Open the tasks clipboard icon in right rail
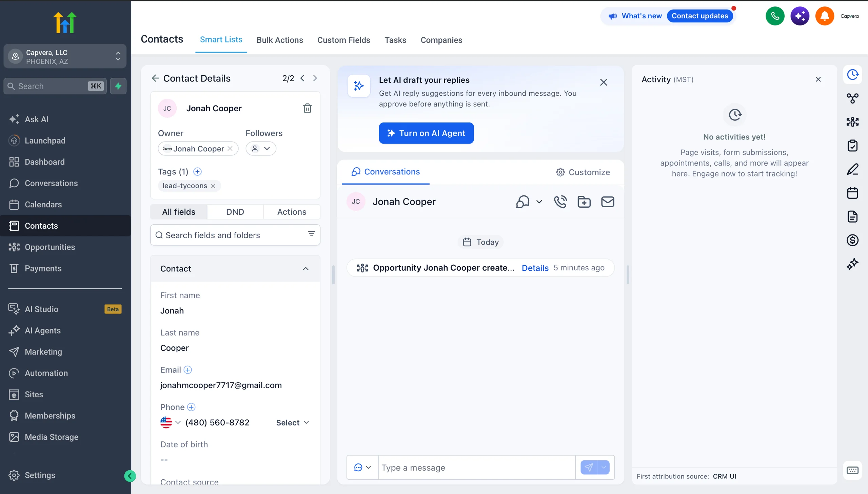Viewport: 868px width, 494px height. click(852, 146)
